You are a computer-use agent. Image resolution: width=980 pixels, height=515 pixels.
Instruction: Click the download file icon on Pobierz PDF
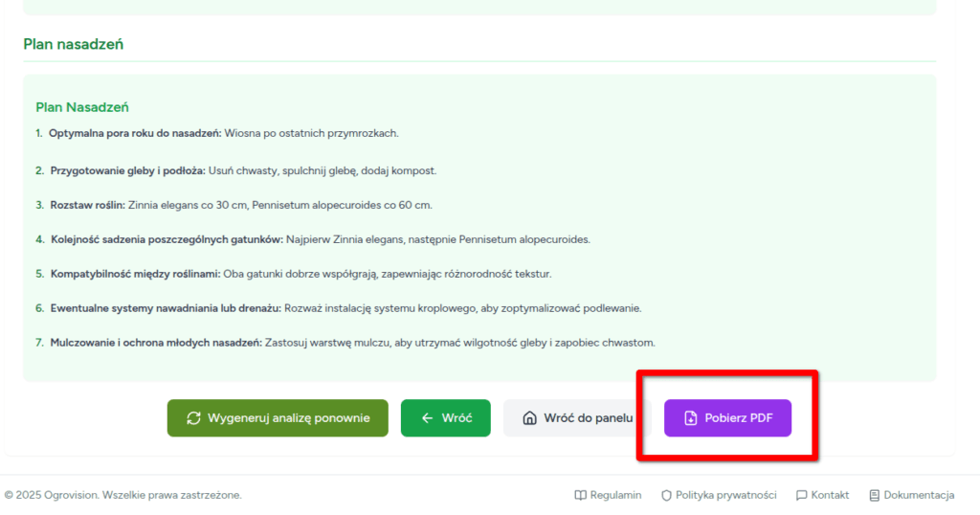coord(690,418)
